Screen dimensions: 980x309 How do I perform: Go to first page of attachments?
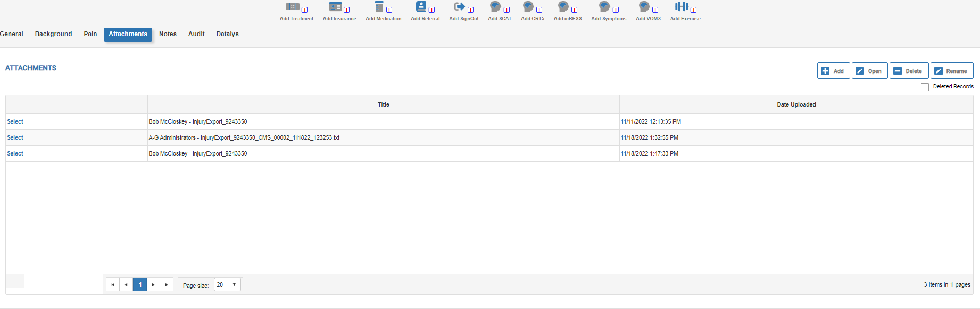(x=113, y=284)
